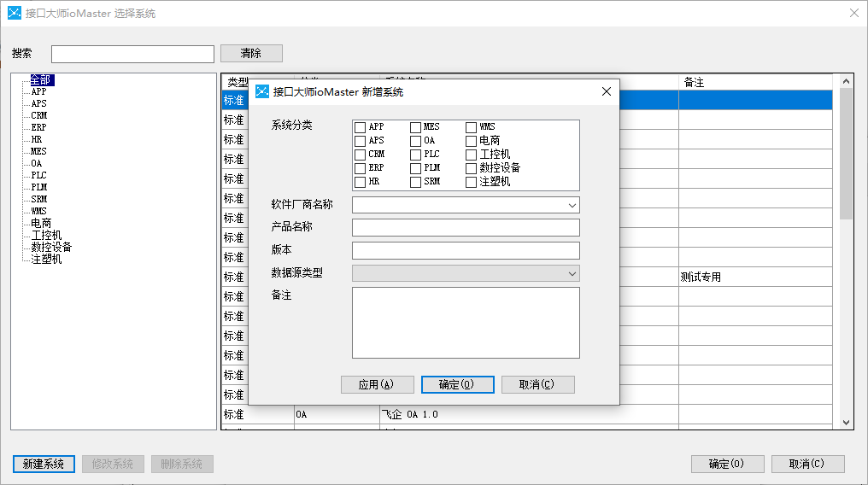Click the 产品名称 input field
This screenshot has height=485, width=868.
466,227
